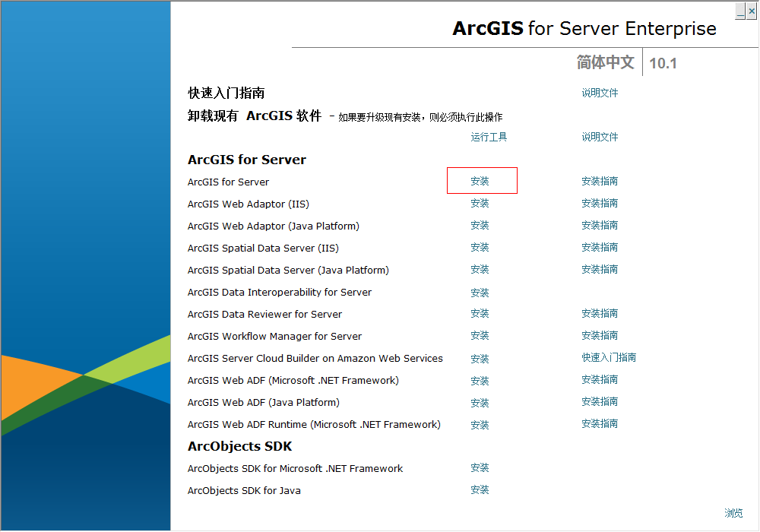
Task: Click 安装 for ArcGIS Web Adaptor (Java Platform)
Action: 480,225
